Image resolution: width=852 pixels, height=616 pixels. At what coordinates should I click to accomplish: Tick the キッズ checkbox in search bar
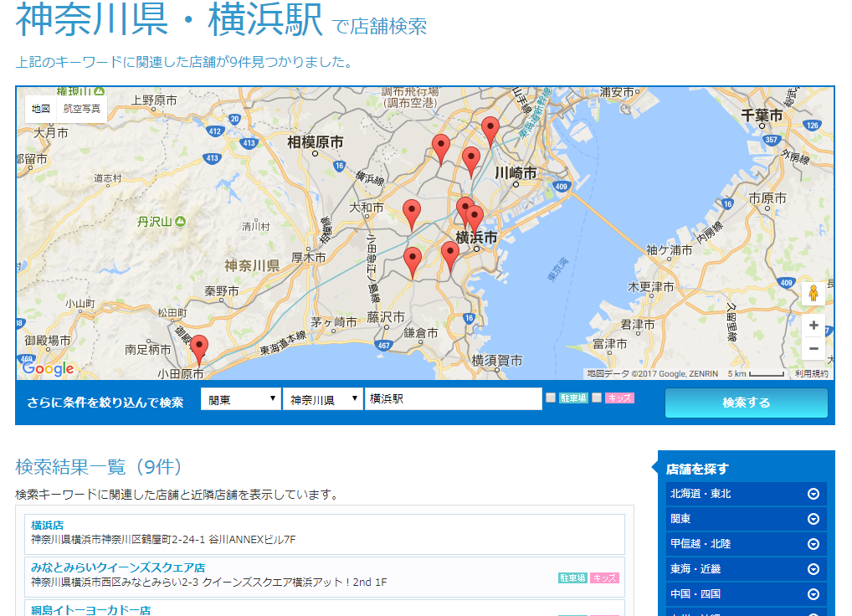[x=597, y=398]
